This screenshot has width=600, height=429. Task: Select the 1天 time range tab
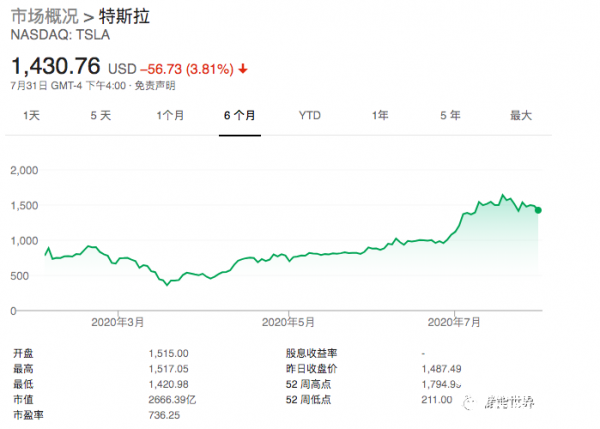[31, 115]
